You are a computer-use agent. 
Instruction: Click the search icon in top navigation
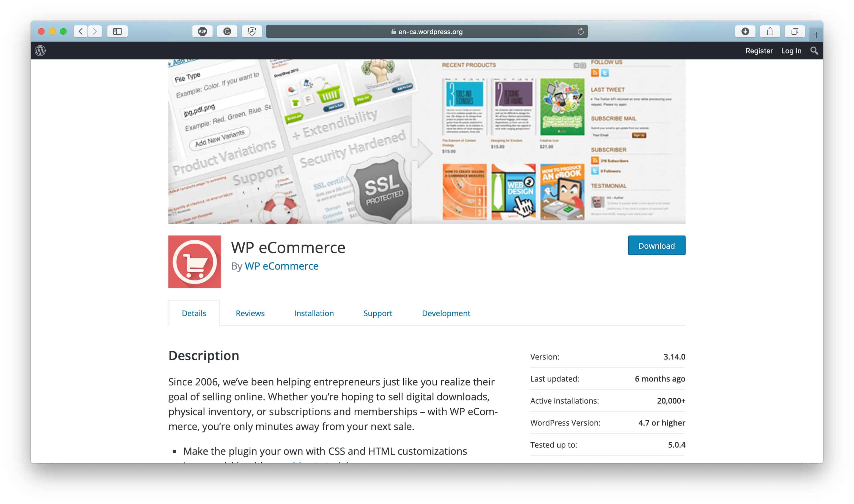814,50
